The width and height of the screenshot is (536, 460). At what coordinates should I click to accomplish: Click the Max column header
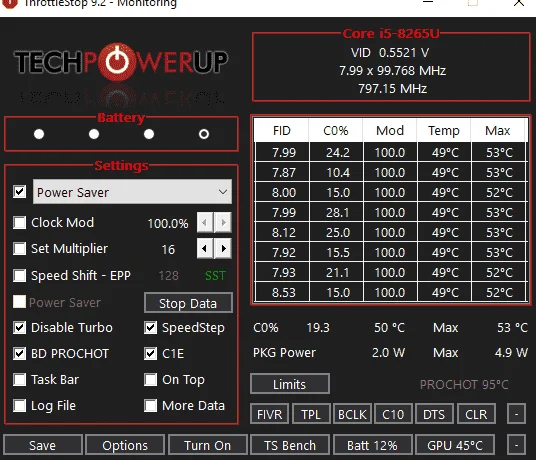tap(498, 130)
